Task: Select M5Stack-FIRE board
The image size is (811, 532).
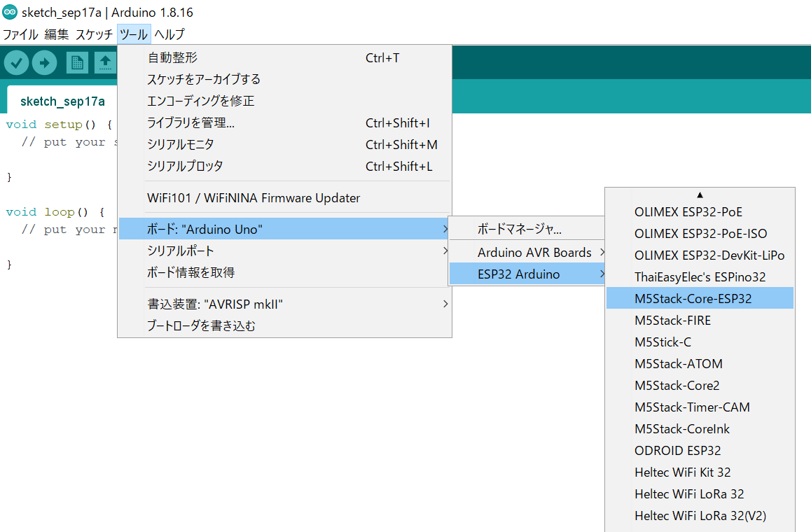Action: tap(700, 321)
